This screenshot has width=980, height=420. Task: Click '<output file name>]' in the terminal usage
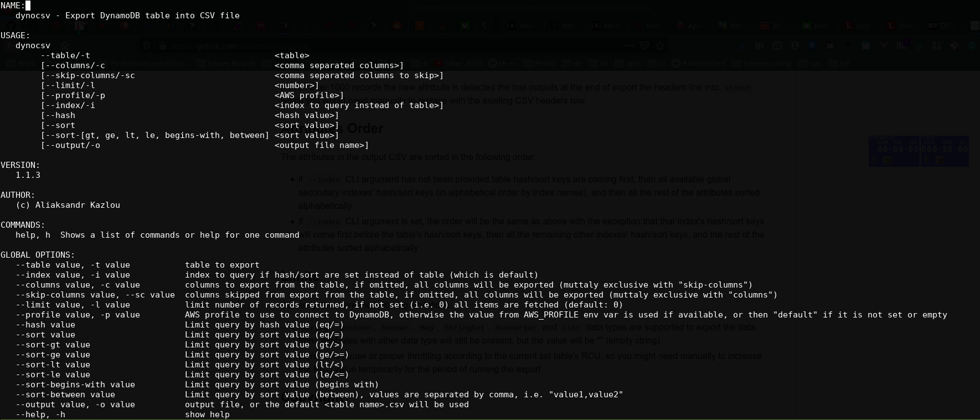coord(322,145)
